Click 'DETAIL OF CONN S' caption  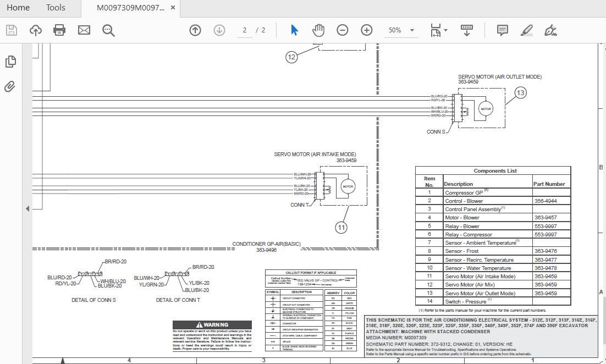pos(93,300)
